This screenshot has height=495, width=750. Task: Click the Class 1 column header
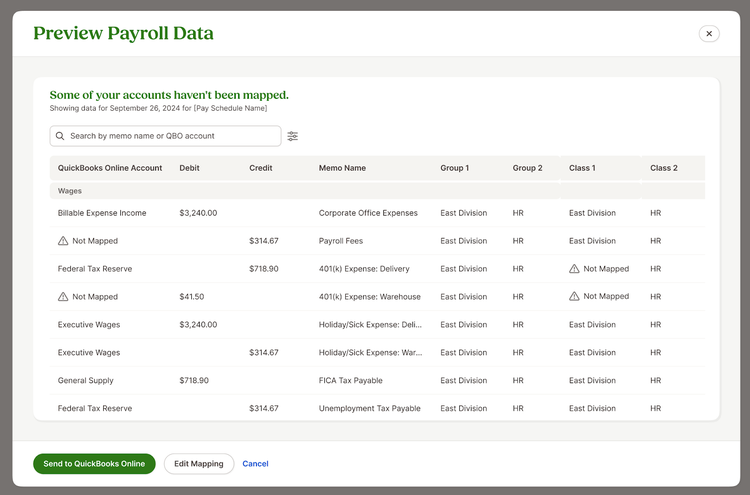(582, 168)
